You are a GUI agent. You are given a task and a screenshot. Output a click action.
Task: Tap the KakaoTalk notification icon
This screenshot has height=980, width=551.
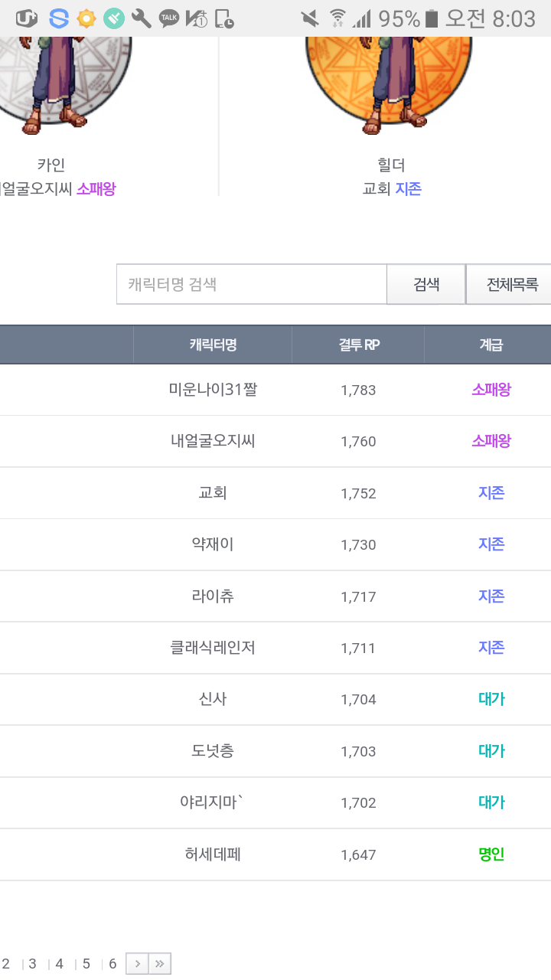point(169,18)
